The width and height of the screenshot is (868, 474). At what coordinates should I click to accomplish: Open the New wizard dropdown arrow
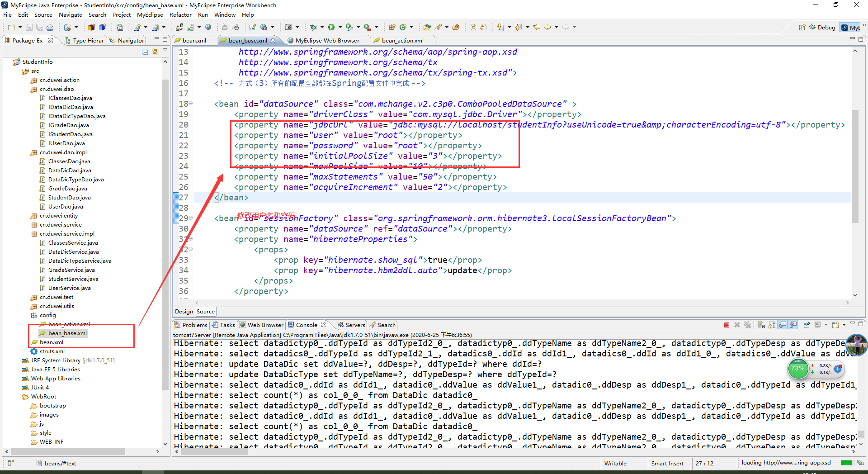click(x=19, y=27)
